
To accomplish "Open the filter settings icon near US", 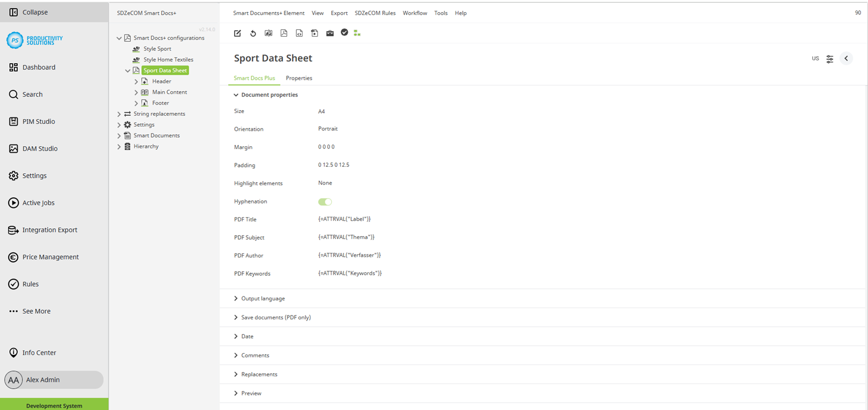I will point(830,58).
